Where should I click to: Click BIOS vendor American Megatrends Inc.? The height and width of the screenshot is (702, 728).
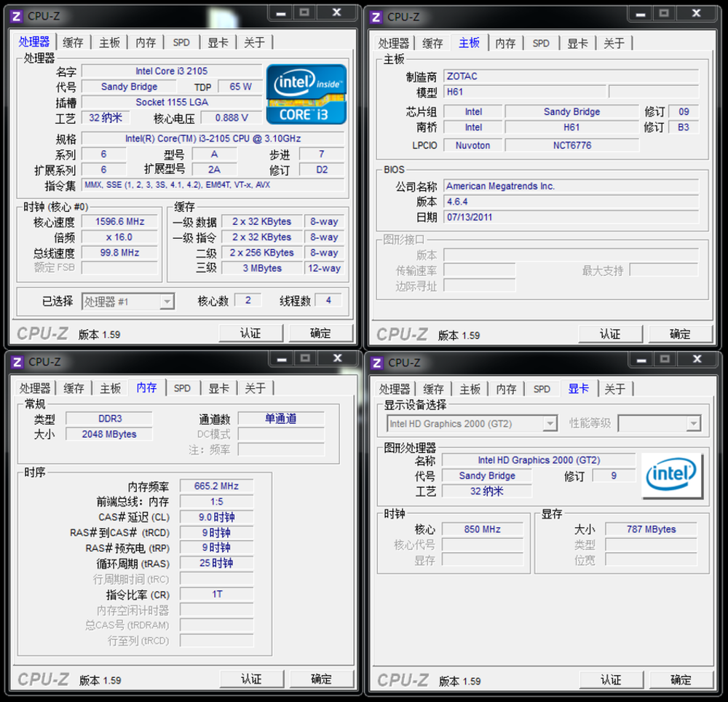pyautogui.click(x=571, y=186)
